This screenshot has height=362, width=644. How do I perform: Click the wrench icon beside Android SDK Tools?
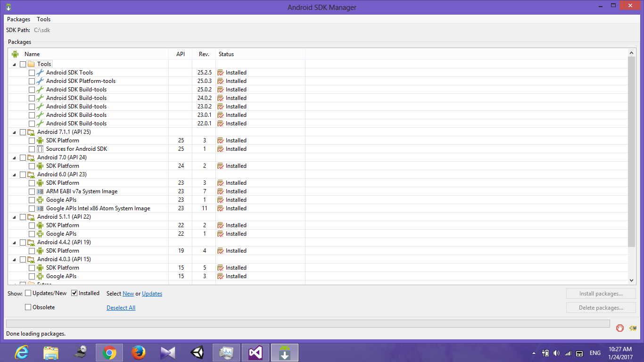coord(40,73)
